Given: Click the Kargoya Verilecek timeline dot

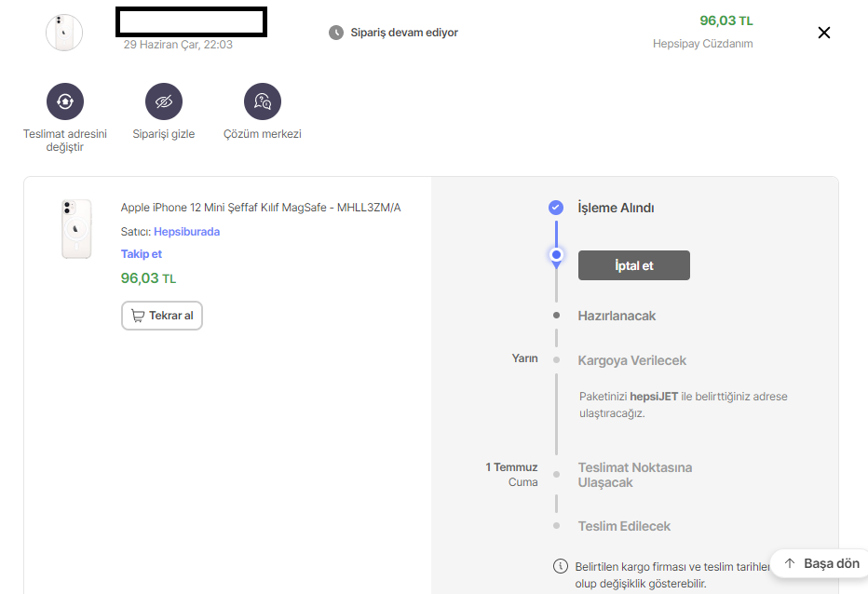Looking at the screenshot, I should 556,359.
